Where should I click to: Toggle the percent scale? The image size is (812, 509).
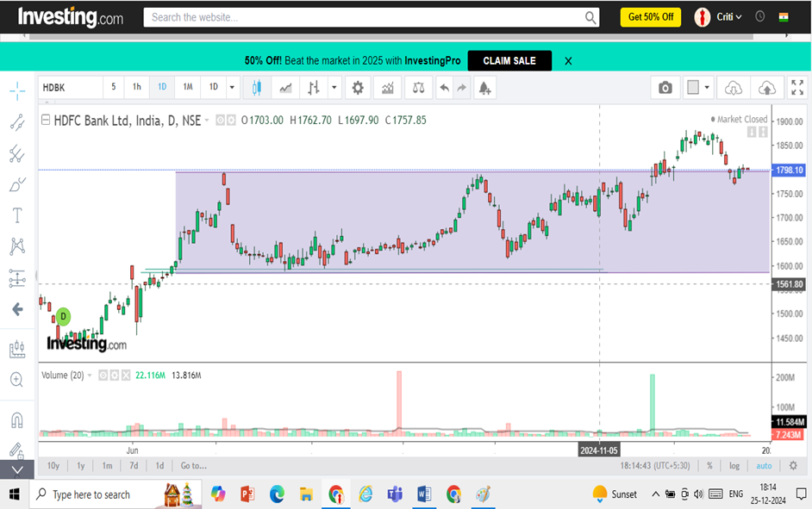point(709,466)
